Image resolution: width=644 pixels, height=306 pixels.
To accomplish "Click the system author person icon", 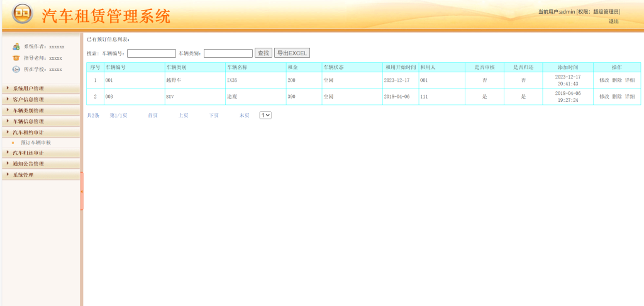I will pyautogui.click(x=16, y=46).
